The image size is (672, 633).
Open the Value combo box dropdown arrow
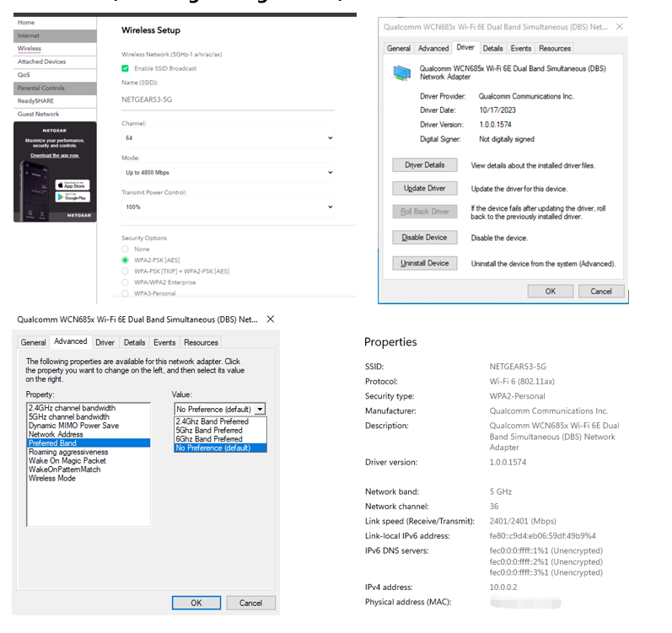261,410
